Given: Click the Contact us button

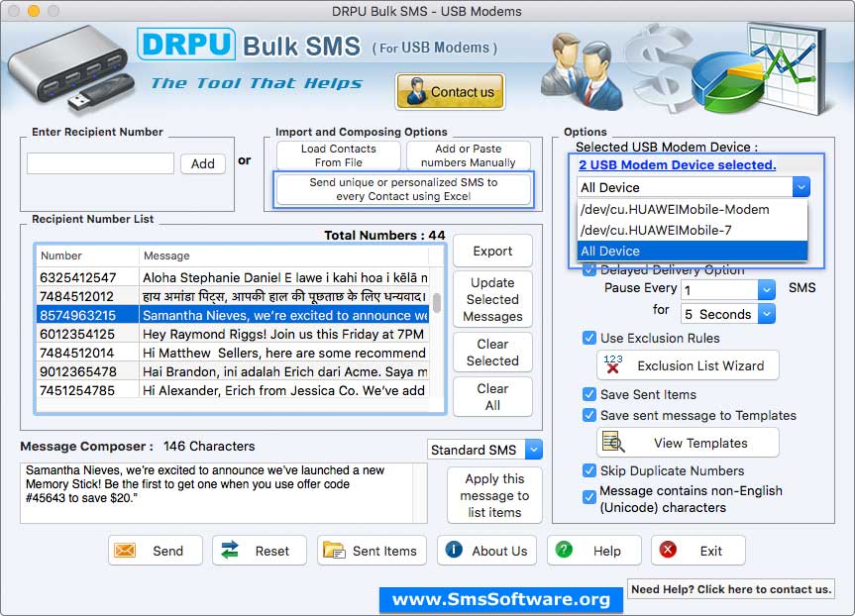Looking at the screenshot, I should tap(451, 91).
